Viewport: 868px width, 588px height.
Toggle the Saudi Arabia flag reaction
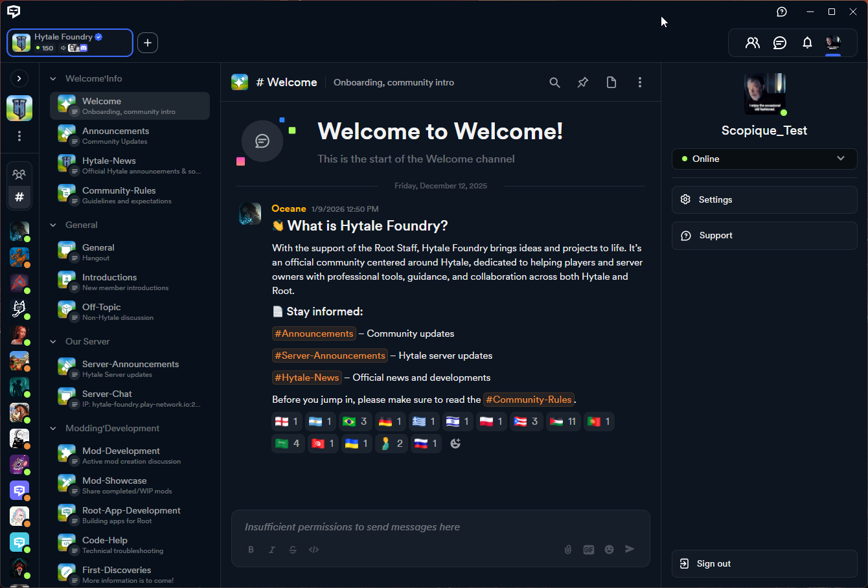[288, 444]
